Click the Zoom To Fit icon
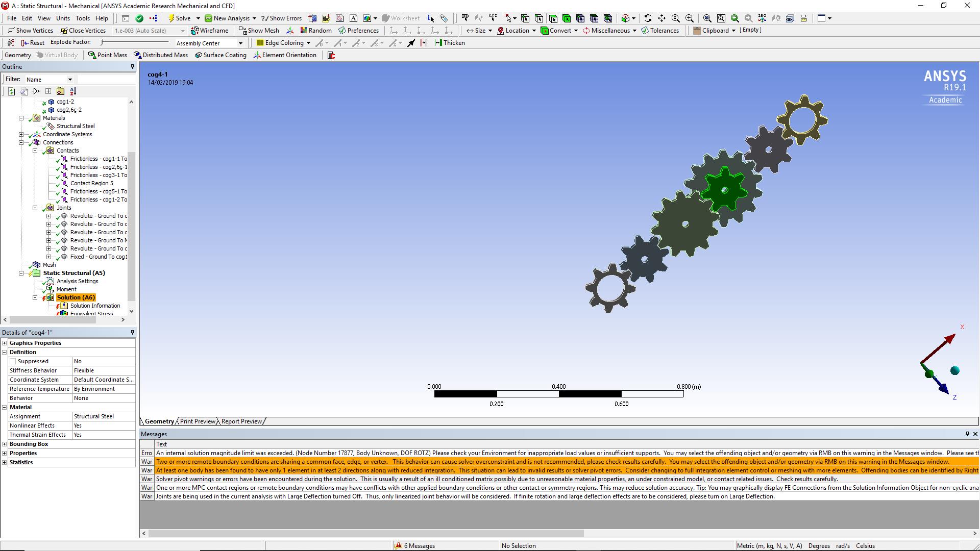 tap(707, 18)
